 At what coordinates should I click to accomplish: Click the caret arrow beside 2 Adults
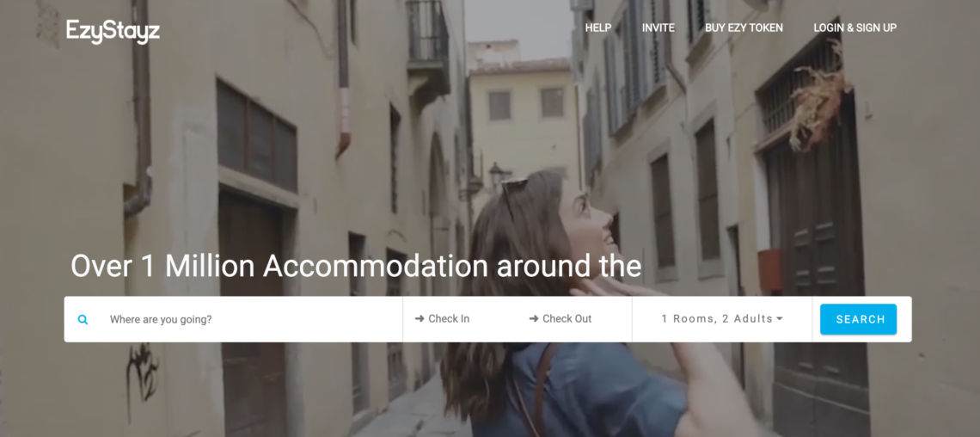[780, 319]
